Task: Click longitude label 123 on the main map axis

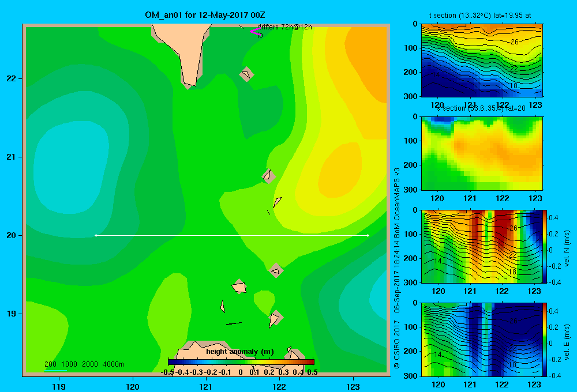Action: (353, 386)
